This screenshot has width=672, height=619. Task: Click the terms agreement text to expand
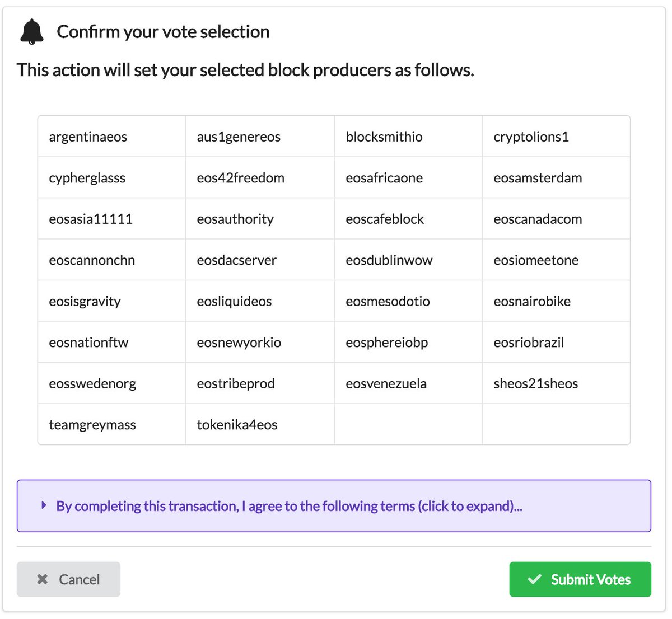(289, 506)
